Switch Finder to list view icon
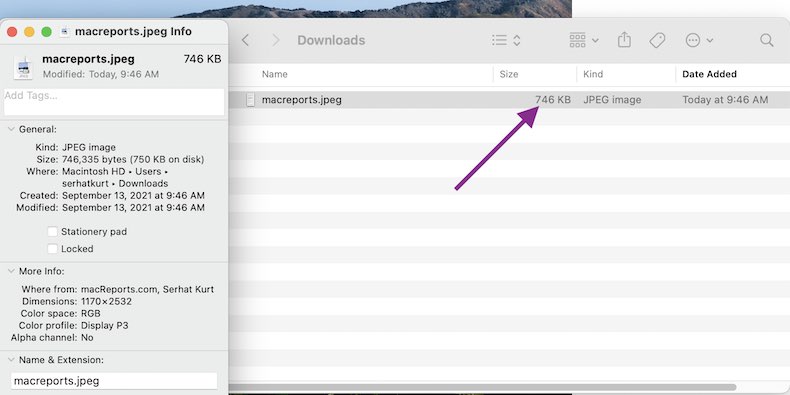The image size is (790, 395). [x=499, y=40]
